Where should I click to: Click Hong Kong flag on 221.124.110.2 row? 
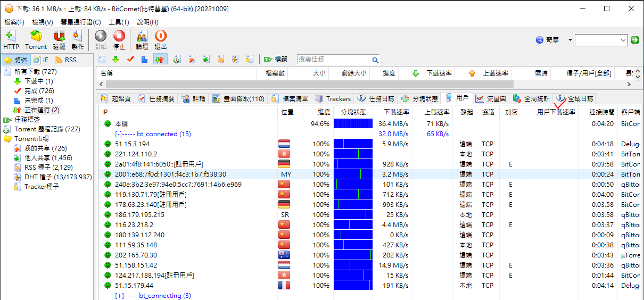tap(284, 154)
